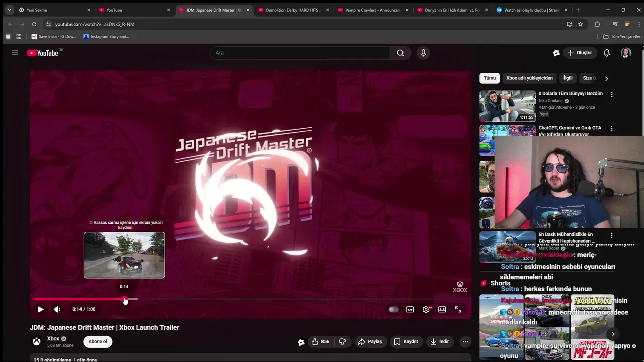Click the install/cast icon in the address bar
644x362 pixels.
click(569, 24)
